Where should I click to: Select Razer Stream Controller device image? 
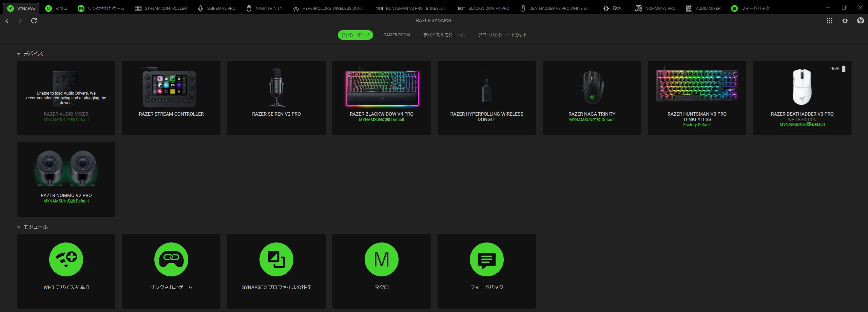[x=169, y=87]
